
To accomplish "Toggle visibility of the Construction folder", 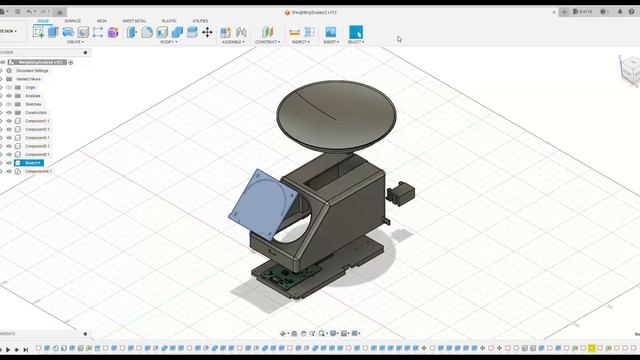I will click(x=9, y=113).
